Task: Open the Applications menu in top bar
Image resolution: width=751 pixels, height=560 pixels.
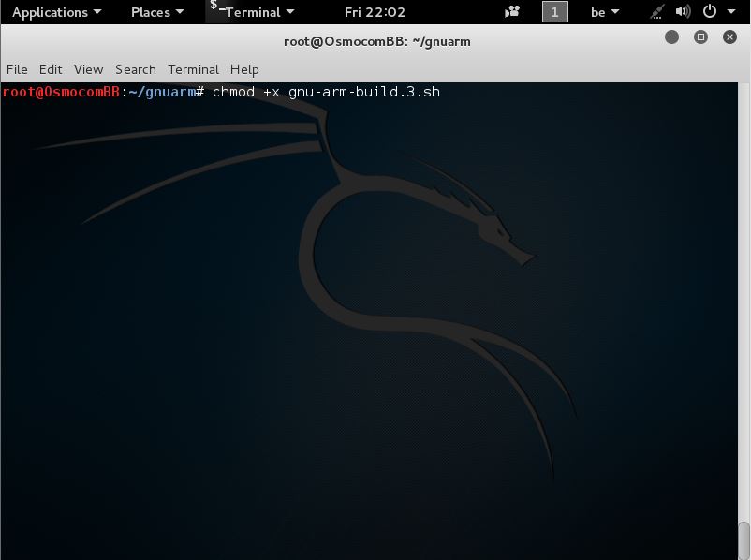Action: click(56, 12)
